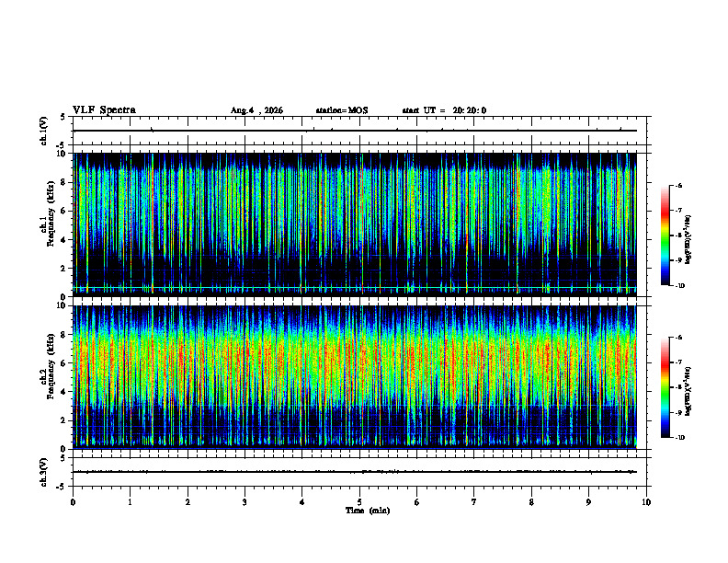The height and width of the screenshot is (563, 728).
Task: Click the "7" minute tick label
Action: click(x=474, y=502)
